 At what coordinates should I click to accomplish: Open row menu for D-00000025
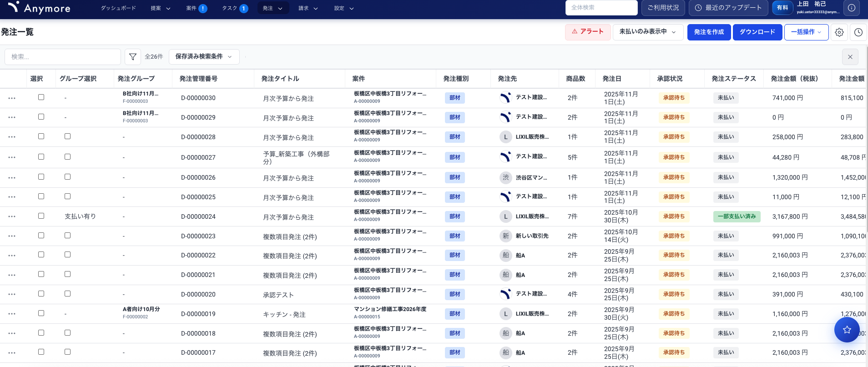pyautogui.click(x=12, y=197)
